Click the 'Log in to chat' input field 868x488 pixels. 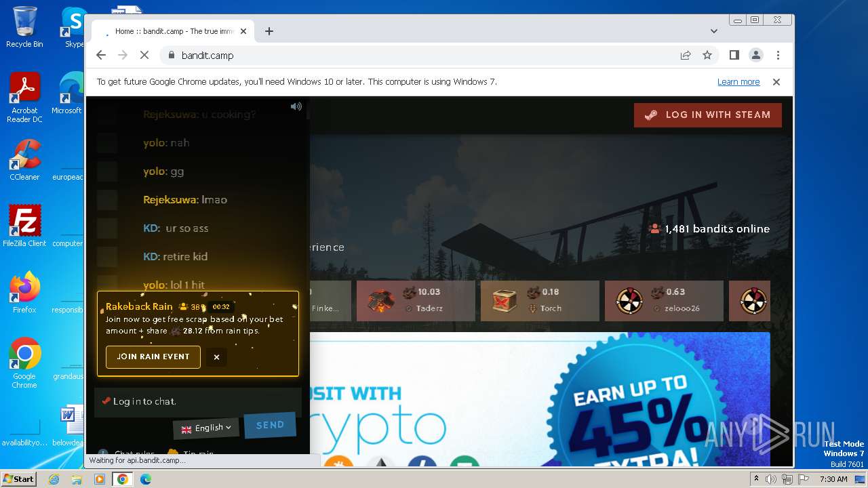[198, 401]
